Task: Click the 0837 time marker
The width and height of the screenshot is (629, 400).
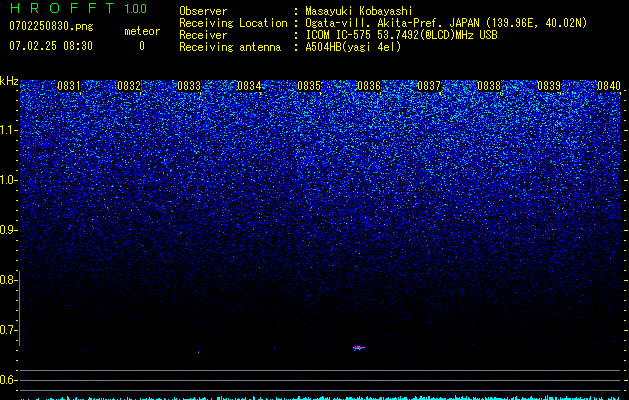Action: click(x=429, y=86)
